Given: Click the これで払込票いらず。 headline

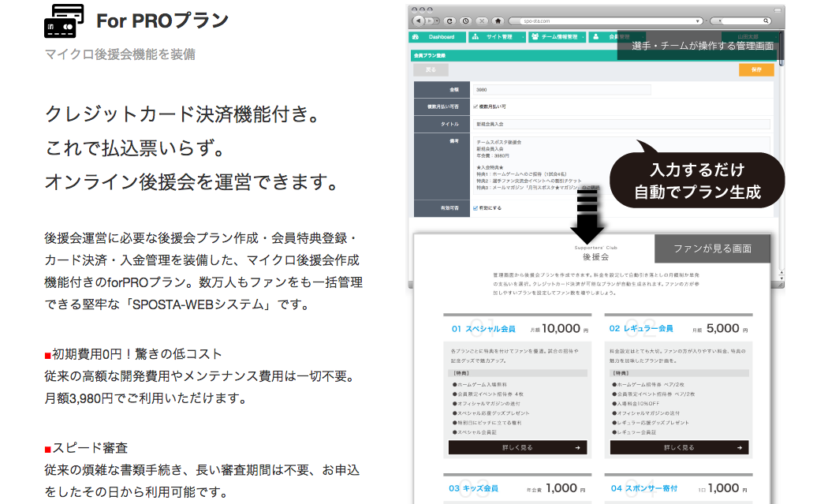Looking at the screenshot, I should [135, 148].
